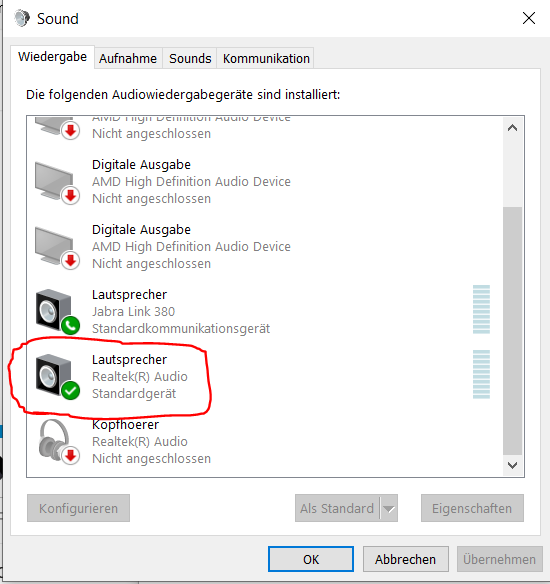Click the green checkmark badge on Realtek speaker
The height and width of the screenshot is (584, 550).
coord(70,391)
